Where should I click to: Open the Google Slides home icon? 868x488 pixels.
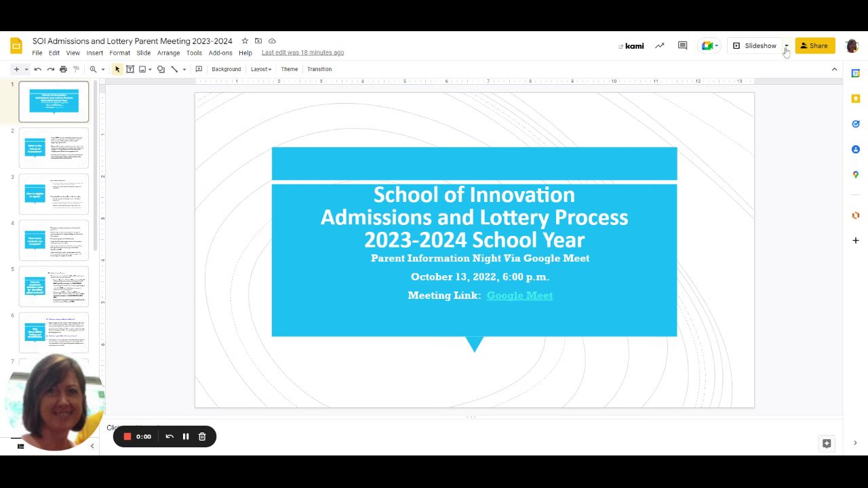(16, 46)
